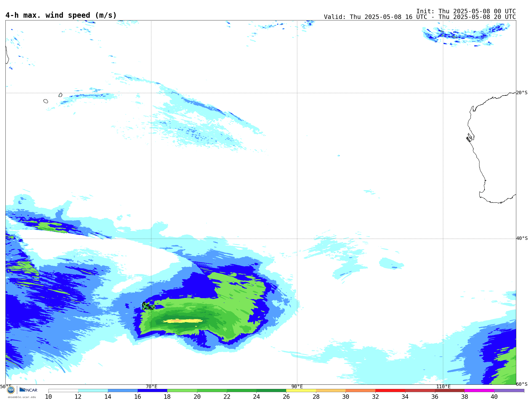Click the NCAR logo
This screenshot has width=532, height=400.
tap(28, 390)
